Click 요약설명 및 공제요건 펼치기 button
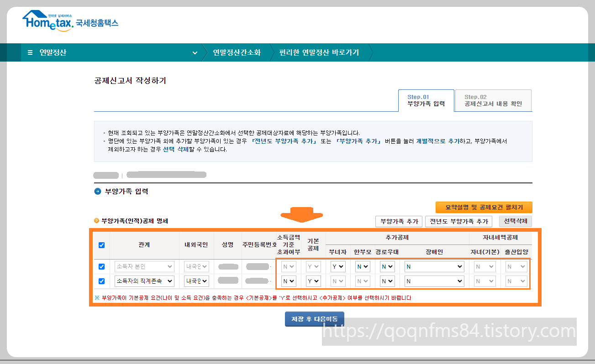The image size is (595, 364). pyautogui.click(x=484, y=208)
